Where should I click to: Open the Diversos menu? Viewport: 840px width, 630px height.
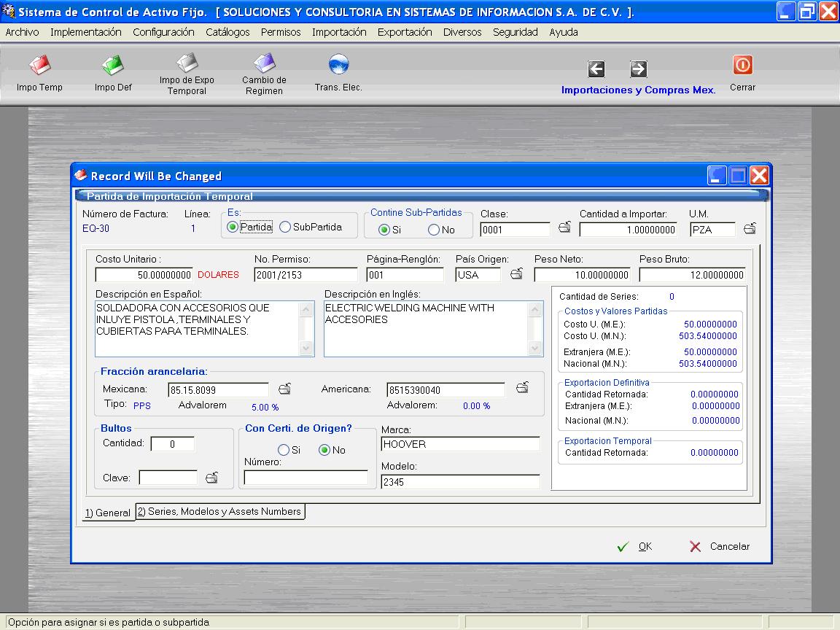pos(462,32)
